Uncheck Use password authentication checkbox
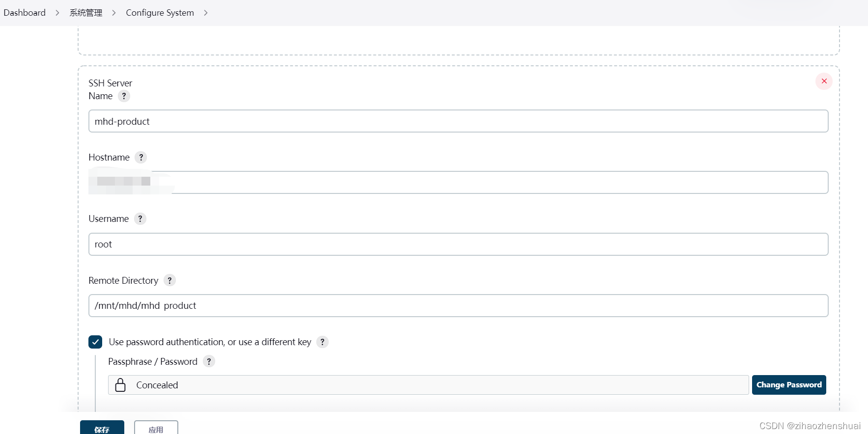 (95, 342)
